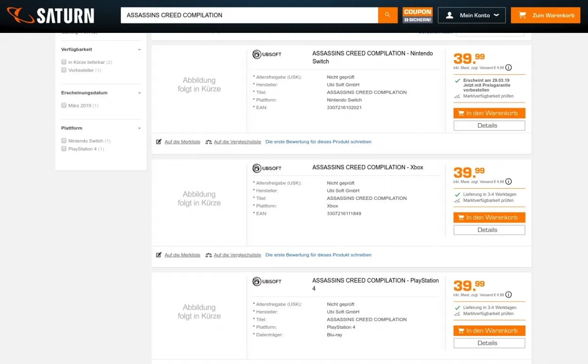Tick the März 2019 release date checkbox
Image resolution: width=588 pixels, height=364 pixels.
click(x=64, y=105)
